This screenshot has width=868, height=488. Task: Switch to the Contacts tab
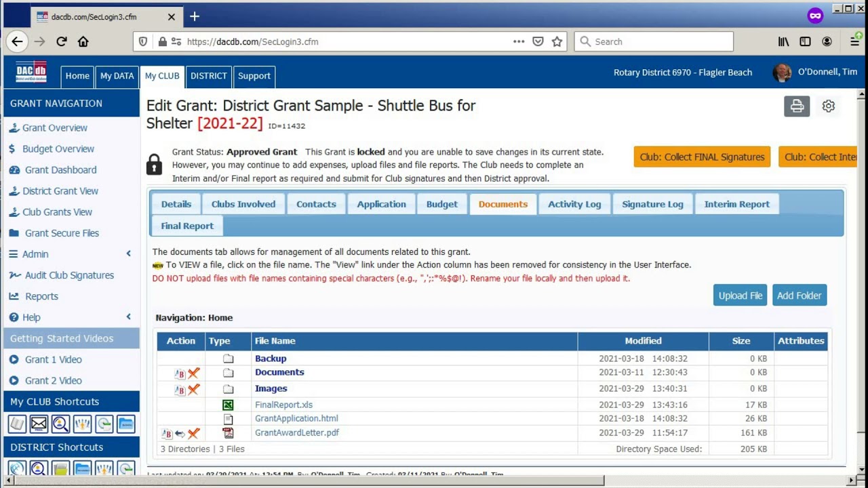pyautogui.click(x=316, y=204)
